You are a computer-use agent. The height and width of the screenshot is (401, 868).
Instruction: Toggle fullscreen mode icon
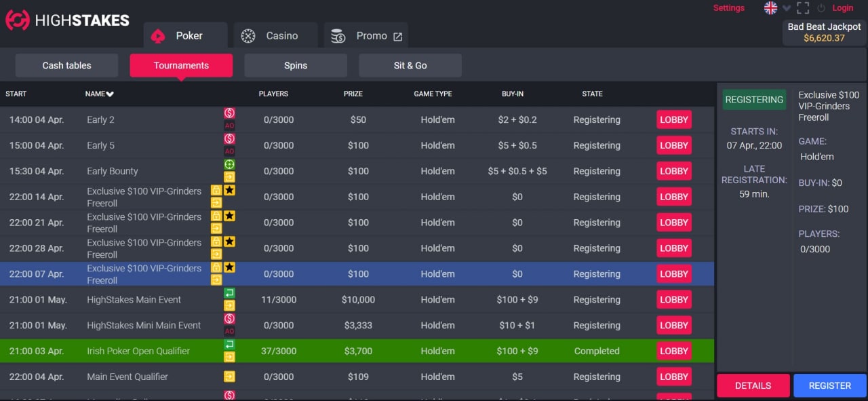click(803, 8)
